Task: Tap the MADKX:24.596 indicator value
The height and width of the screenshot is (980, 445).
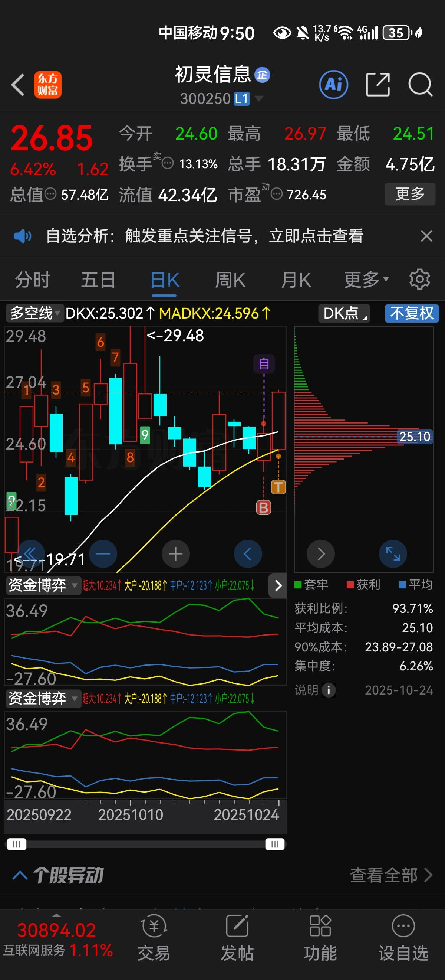Action: coord(215,313)
